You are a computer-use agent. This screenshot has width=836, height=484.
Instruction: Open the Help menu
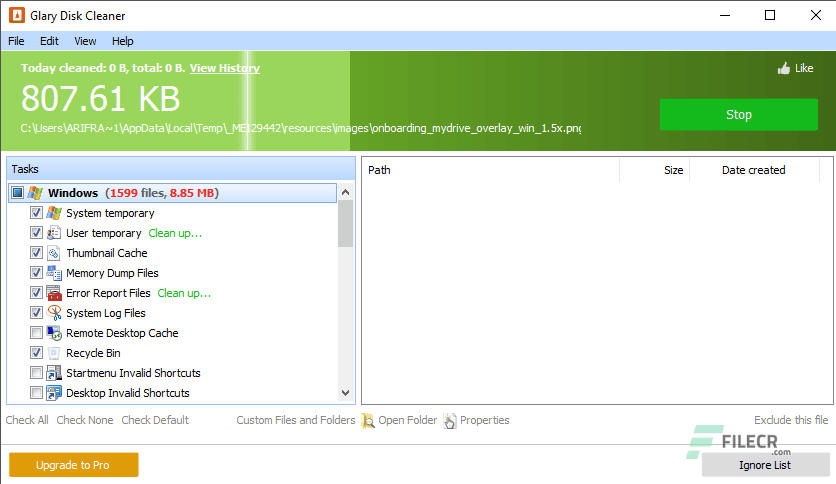tap(123, 41)
